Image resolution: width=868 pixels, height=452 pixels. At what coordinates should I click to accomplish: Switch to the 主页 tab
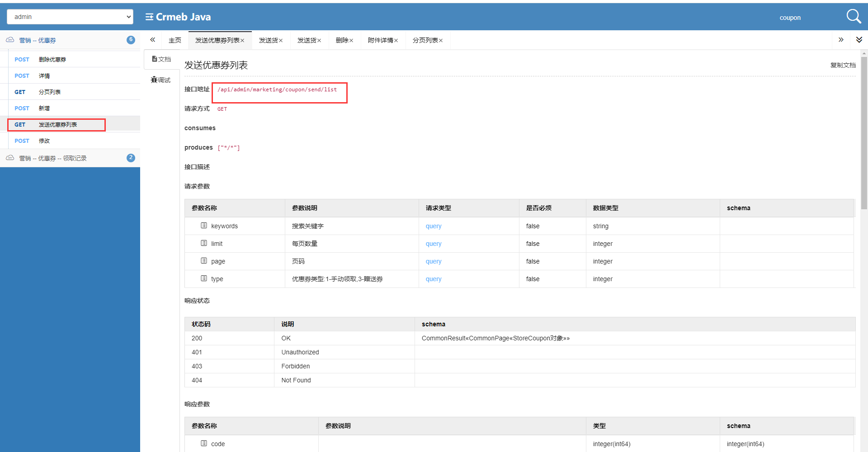click(x=175, y=40)
